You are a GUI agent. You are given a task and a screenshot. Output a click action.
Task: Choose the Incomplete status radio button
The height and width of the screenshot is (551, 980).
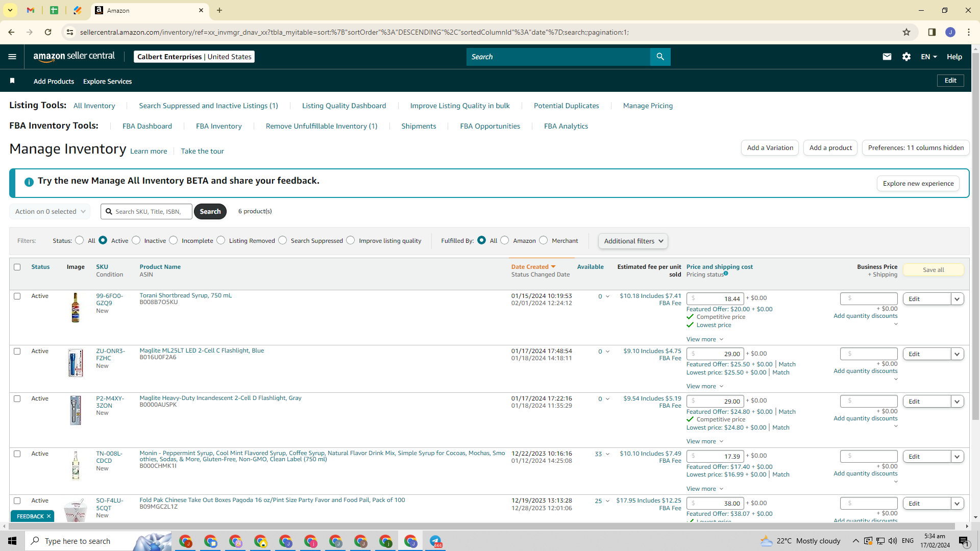click(174, 240)
